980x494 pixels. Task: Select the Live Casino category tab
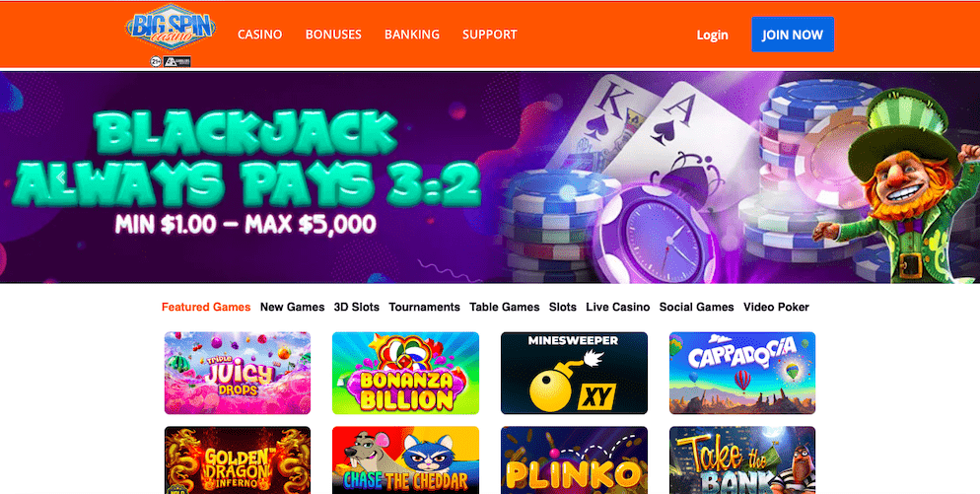[x=617, y=307]
